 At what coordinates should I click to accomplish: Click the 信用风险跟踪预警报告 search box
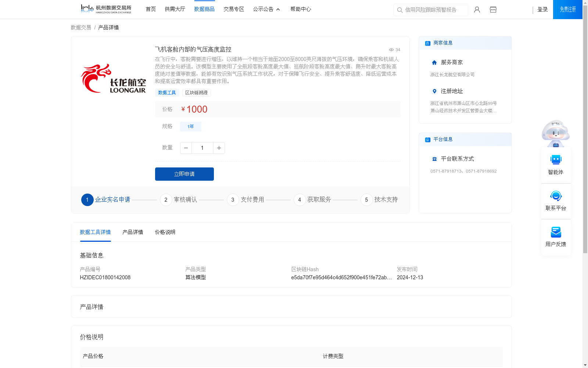[431, 10]
